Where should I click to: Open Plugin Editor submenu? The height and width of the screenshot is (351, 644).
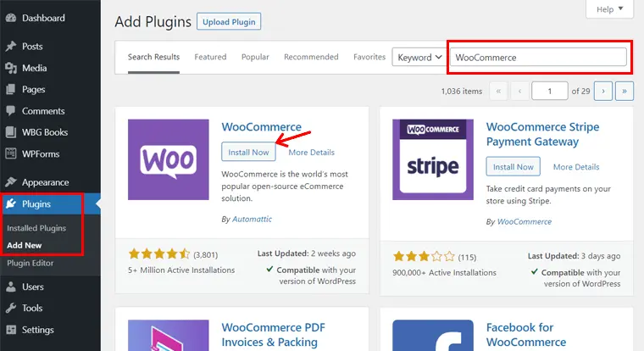(x=31, y=263)
